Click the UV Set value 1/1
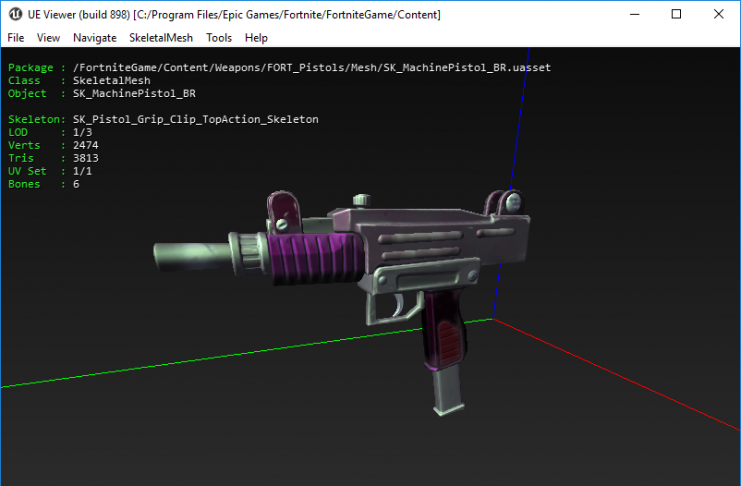Viewport: 741px width, 486px height. point(82,171)
